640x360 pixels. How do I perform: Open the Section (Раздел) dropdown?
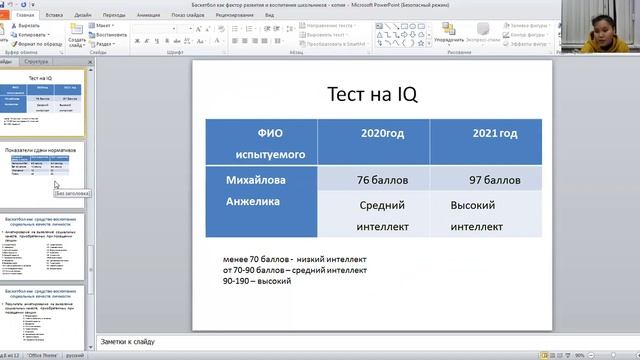[x=102, y=44]
